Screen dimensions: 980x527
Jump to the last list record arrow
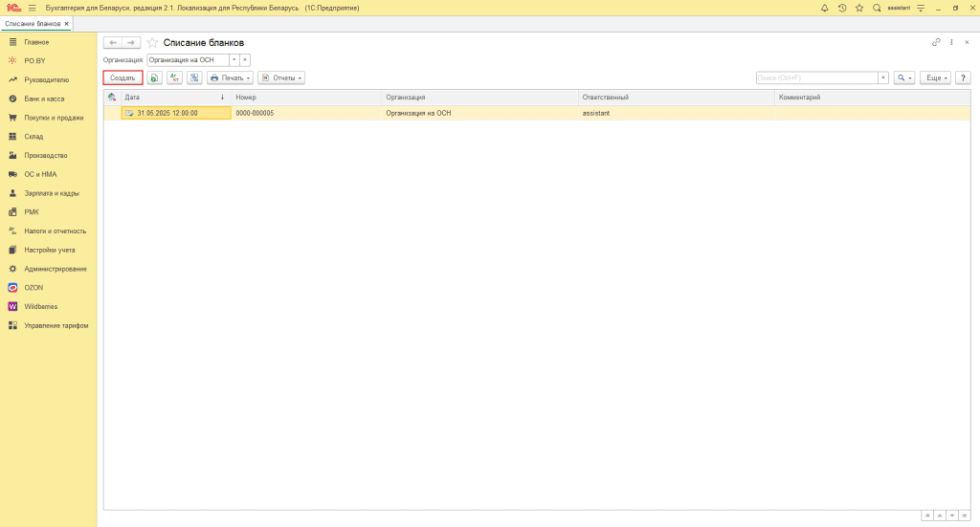pos(965,516)
